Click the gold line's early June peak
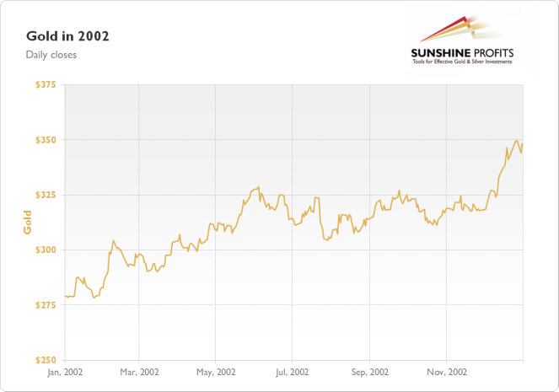Viewport: 559px width, 392px height. [x=259, y=187]
